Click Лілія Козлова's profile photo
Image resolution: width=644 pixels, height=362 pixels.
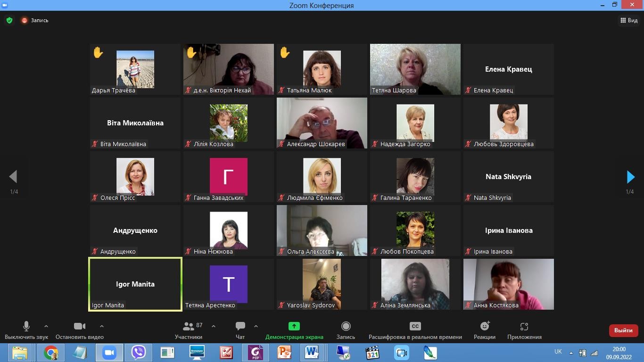(x=229, y=123)
